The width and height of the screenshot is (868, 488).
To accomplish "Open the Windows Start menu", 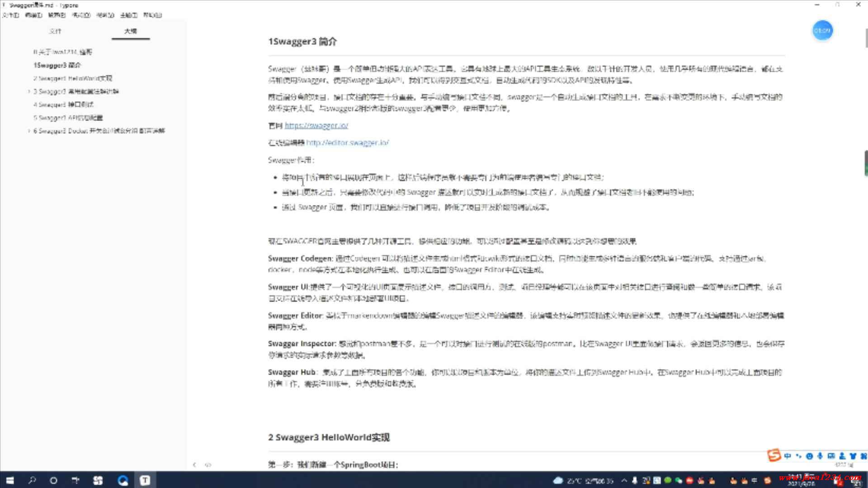I will (x=10, y=480).
